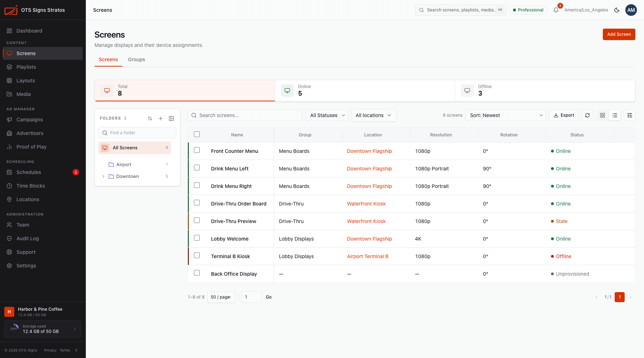The image size is (644, 358).
Task: Click Go to jump to page
Action: pos(269,297)
